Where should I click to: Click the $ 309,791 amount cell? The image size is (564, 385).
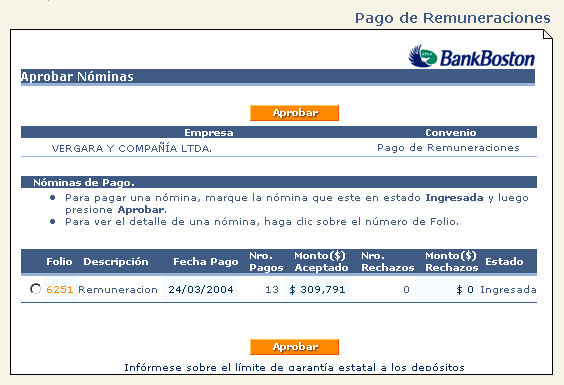click(317, 290)
